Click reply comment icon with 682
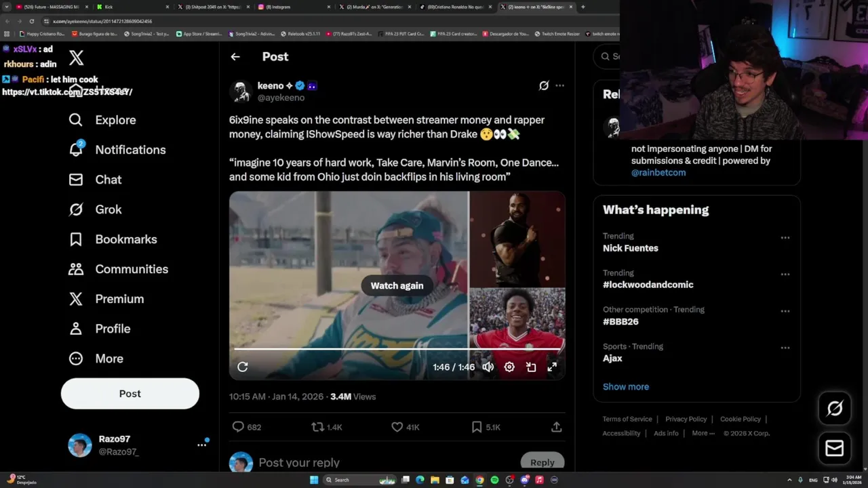Image resolution: width=868 pixels, height=488 pixels. pos(247,427)
